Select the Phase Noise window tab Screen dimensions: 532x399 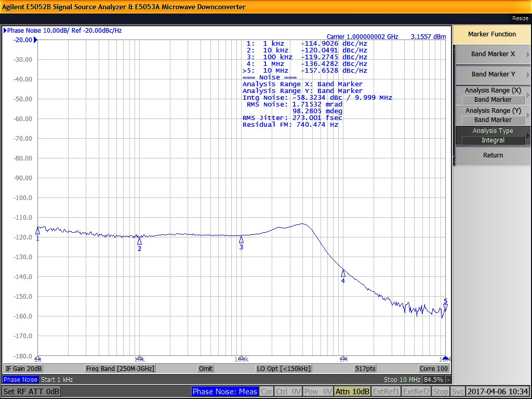click(20, 380)
